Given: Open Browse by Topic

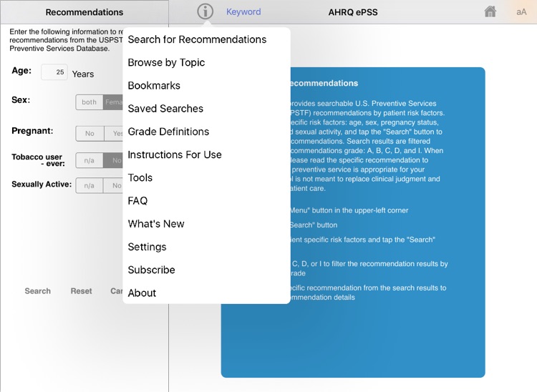Looking at the screenshot, I should (206, 62).
